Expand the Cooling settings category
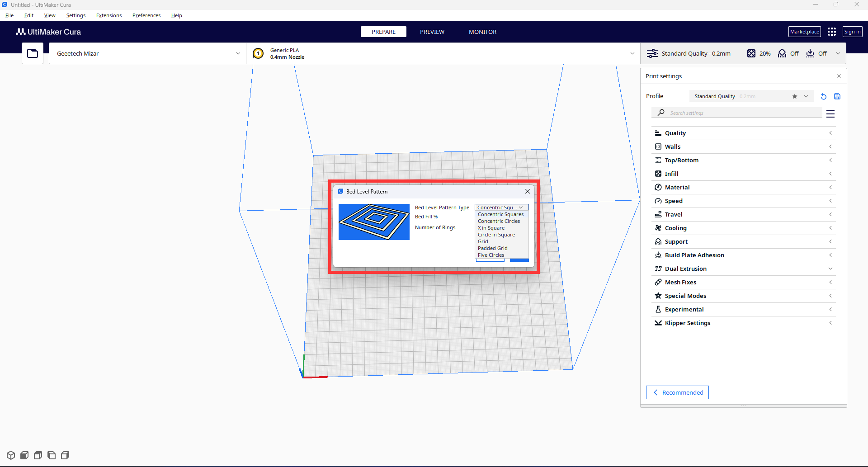Screen dimensions: 868x467 (744, 228)
